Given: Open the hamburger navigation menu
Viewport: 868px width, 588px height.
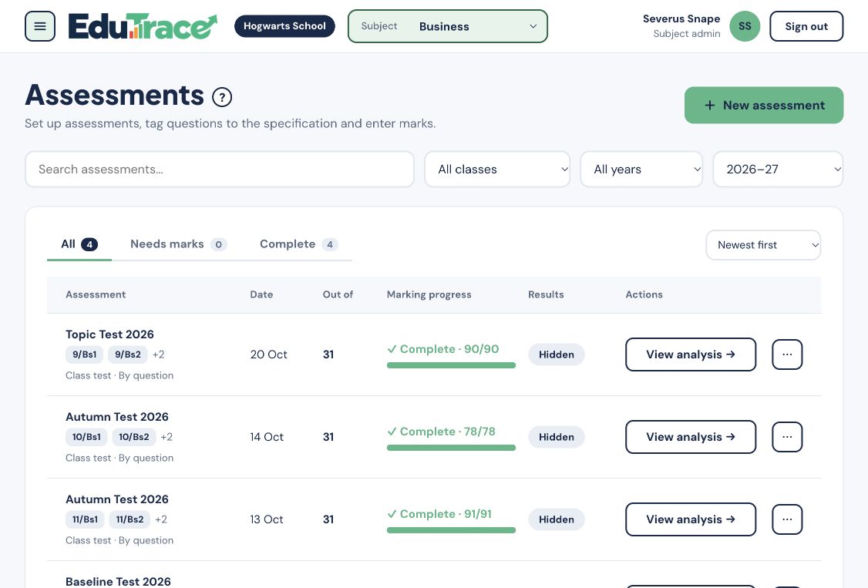Looking at the screenshot, I should tap(40, 26).
